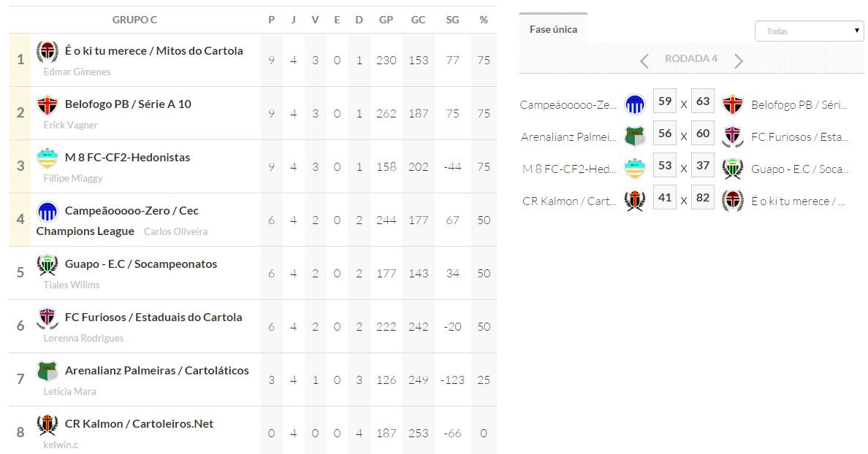This screenshot has width=868, height=454.
Task: Open the FC Furiosos / Estaduais do Cartola team link
Action: coord(153,318)
